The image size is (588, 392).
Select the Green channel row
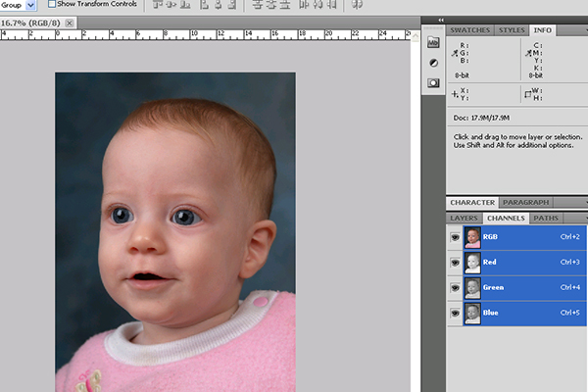(x=524, y=288)
